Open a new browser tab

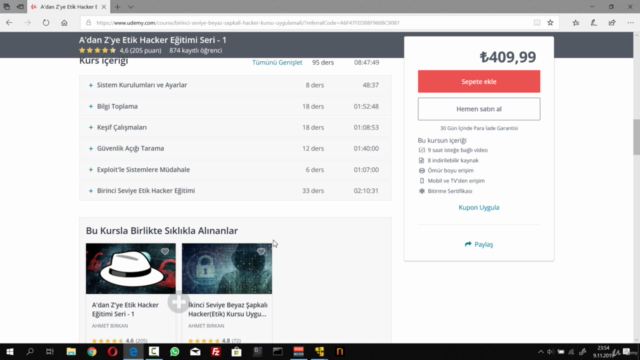[x=117, y=7]
